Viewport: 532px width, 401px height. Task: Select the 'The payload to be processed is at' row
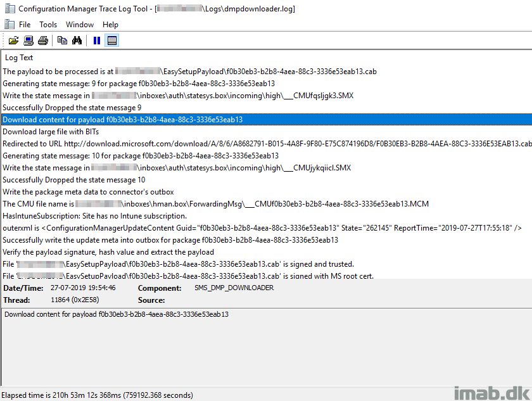[267, 72]
